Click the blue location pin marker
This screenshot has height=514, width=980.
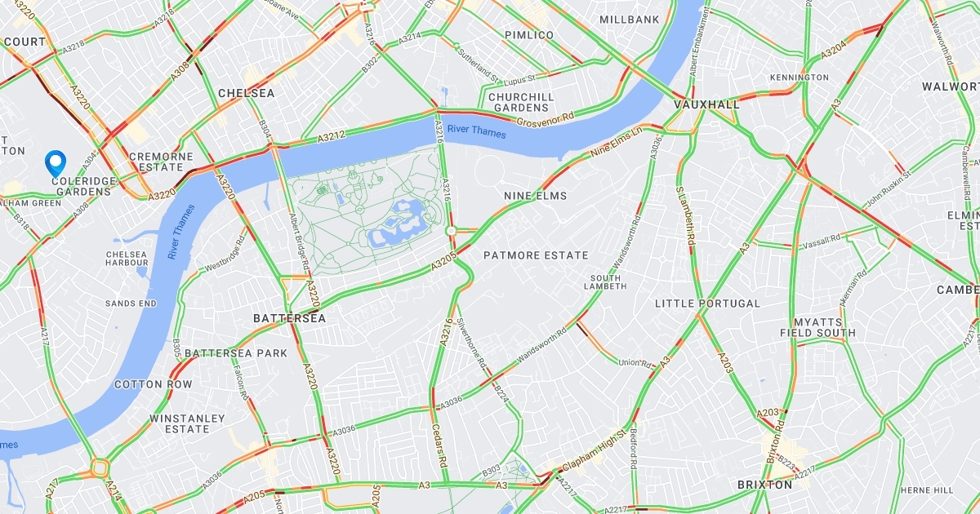[56, 164]
